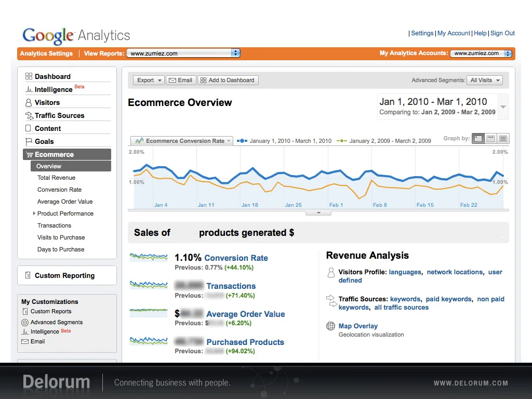Click the Map Overlay globe icon
Image resolution: width=532 pixels, height=399 pixels.
point(330,326)
